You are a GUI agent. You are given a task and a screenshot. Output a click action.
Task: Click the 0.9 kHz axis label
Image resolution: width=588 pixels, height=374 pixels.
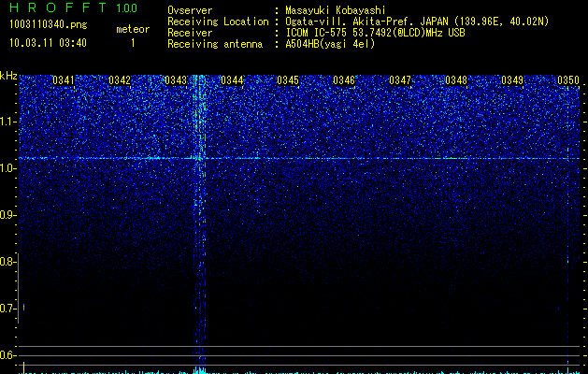point(7,215)
